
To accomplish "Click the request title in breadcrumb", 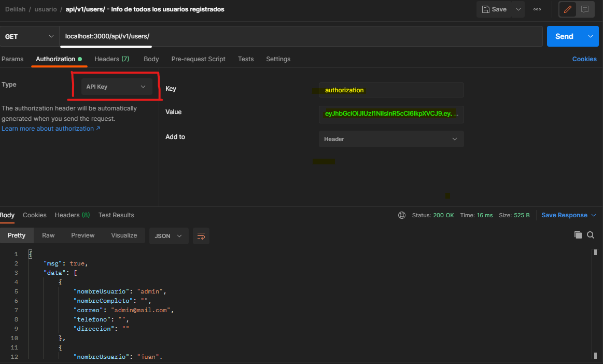I will (145, 9).
